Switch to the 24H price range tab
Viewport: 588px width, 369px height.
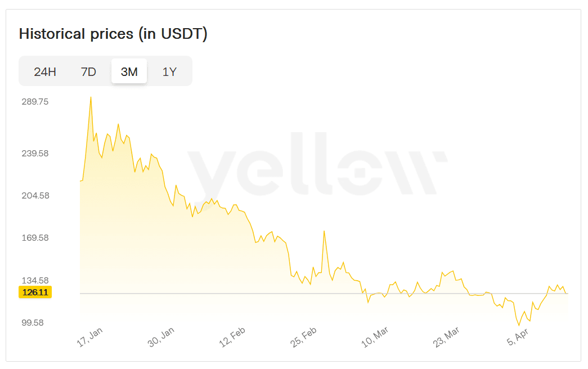(45, 71)
